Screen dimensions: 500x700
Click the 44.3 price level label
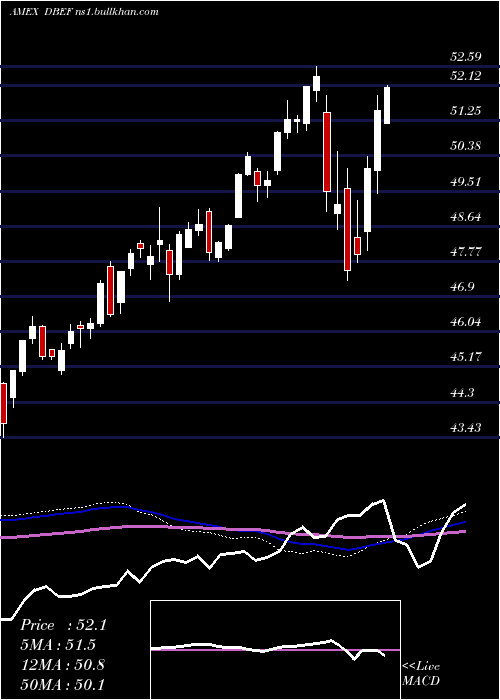(x=462, y=393)
